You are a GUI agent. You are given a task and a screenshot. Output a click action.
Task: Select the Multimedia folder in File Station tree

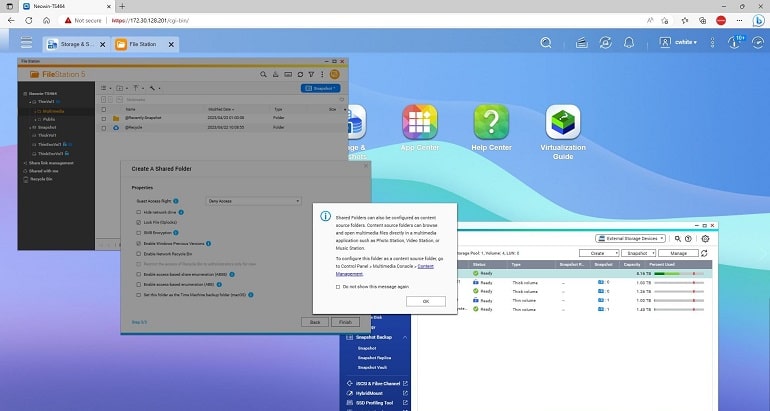53,111
